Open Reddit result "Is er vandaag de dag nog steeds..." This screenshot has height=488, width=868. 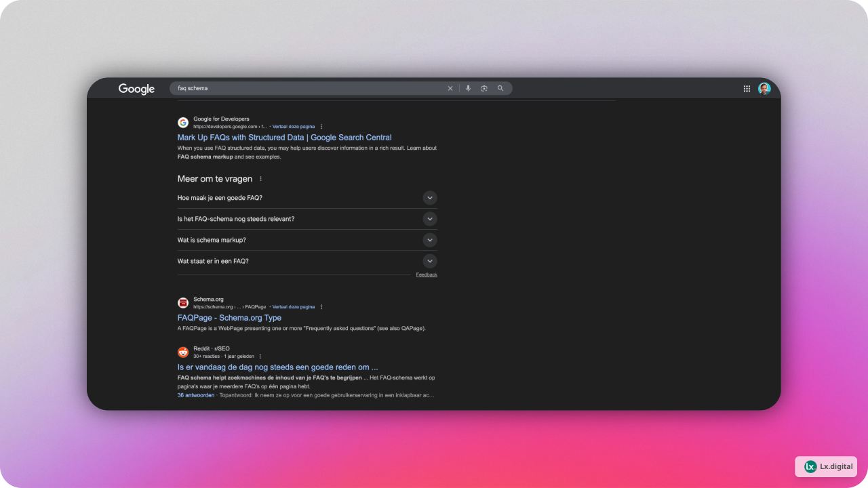[277, 367]
